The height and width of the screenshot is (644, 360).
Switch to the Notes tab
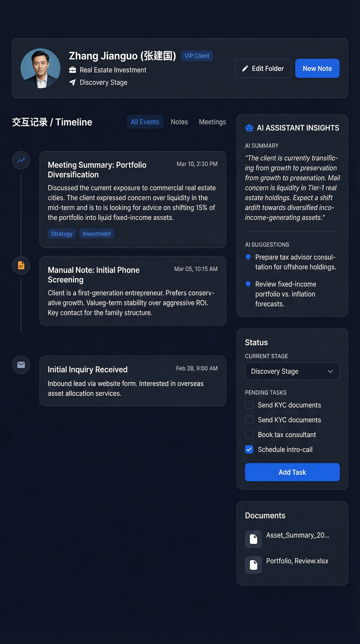point(179,122)
